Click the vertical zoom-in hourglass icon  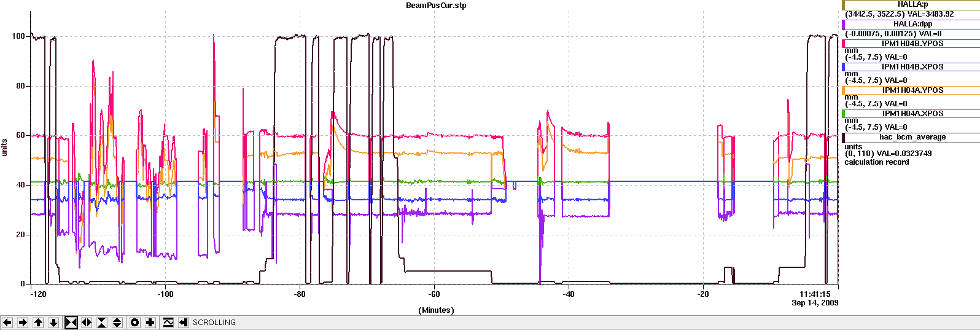tap(102, 323)
